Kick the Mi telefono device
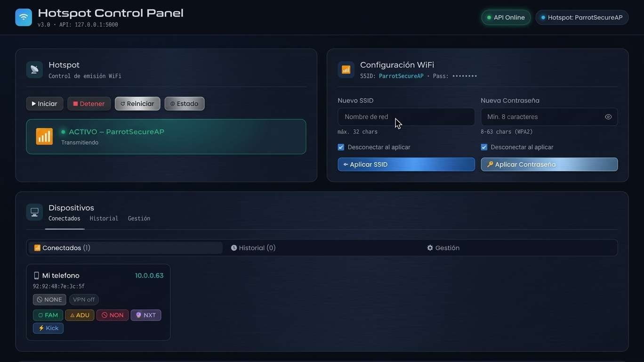 (x=48, y=328)
